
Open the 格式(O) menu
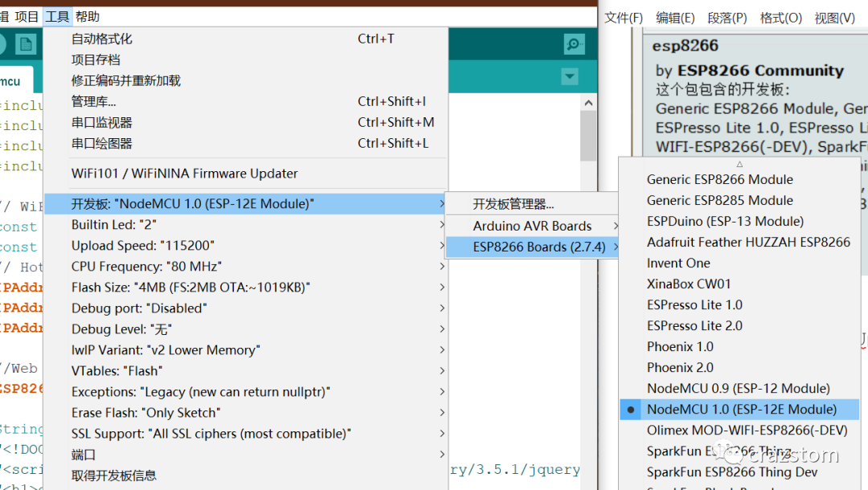pyautogui.click(x=781, y=18)
